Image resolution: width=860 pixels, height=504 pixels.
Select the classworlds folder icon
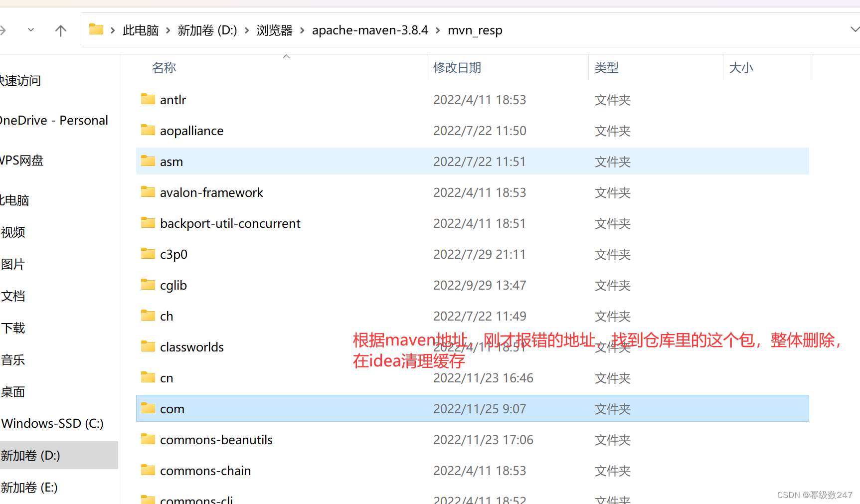(148, 346)
